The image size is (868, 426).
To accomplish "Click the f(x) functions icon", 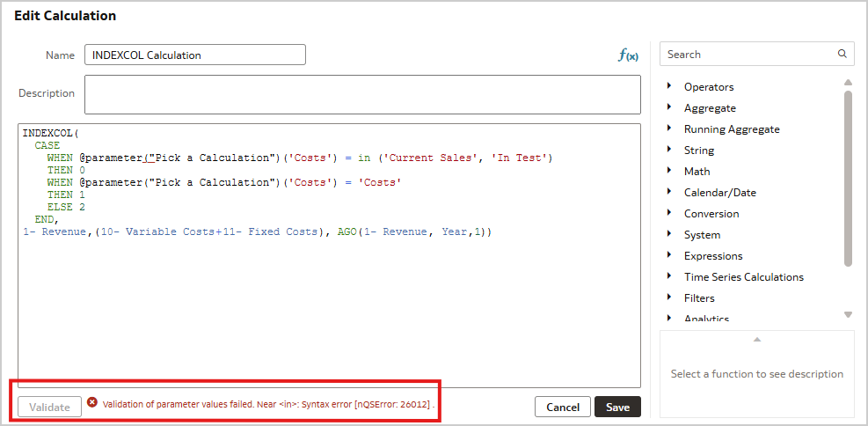I will (627, 55).
